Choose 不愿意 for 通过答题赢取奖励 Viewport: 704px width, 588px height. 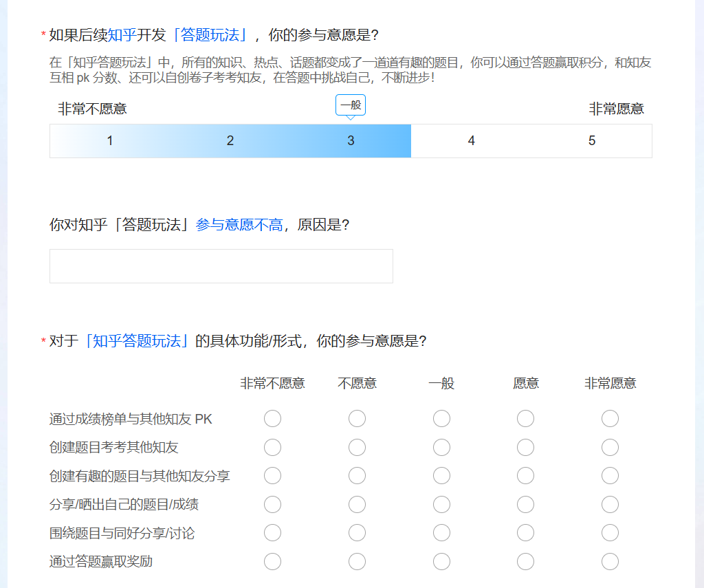pos(357,561)
